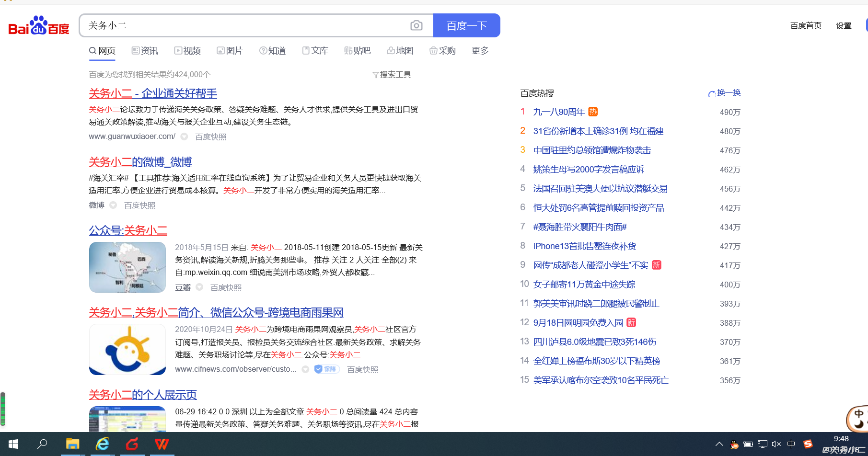Open hot topic 网传成都老人碰瓷小学生不实
The height and width of the screenshot is (456, 868).
[591, 265]
